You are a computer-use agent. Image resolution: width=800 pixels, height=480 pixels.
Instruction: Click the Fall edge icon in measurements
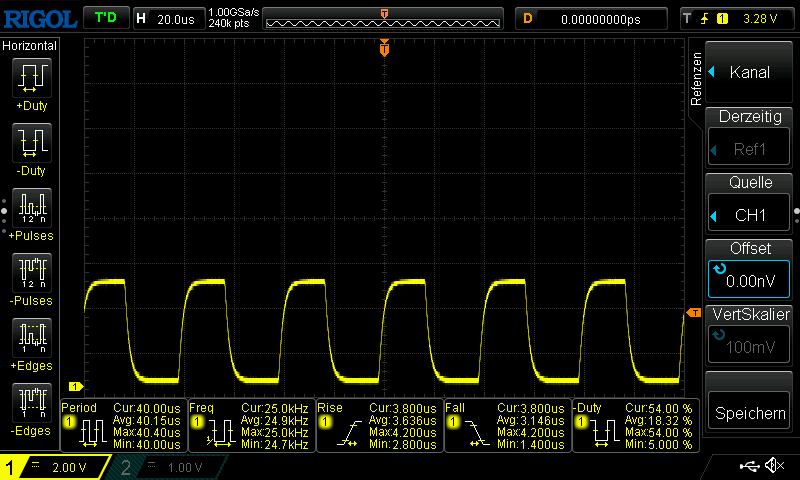click(477, 433)
